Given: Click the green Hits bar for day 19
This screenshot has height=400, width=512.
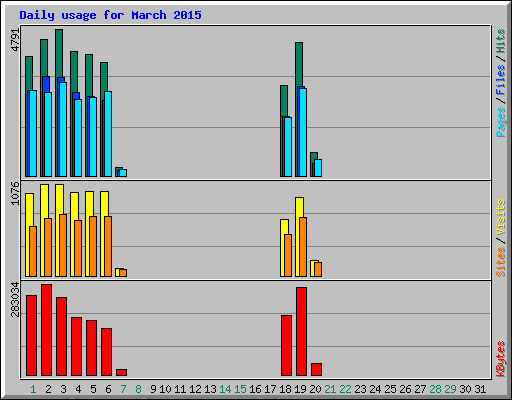Looking at the screenshot, I should pos(299,64).
